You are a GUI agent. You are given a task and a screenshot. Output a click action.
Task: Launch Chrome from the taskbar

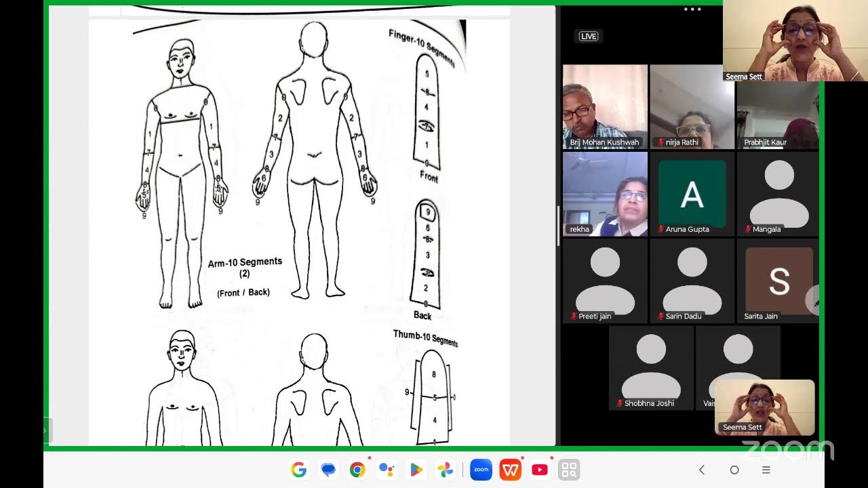click(357, 470)
